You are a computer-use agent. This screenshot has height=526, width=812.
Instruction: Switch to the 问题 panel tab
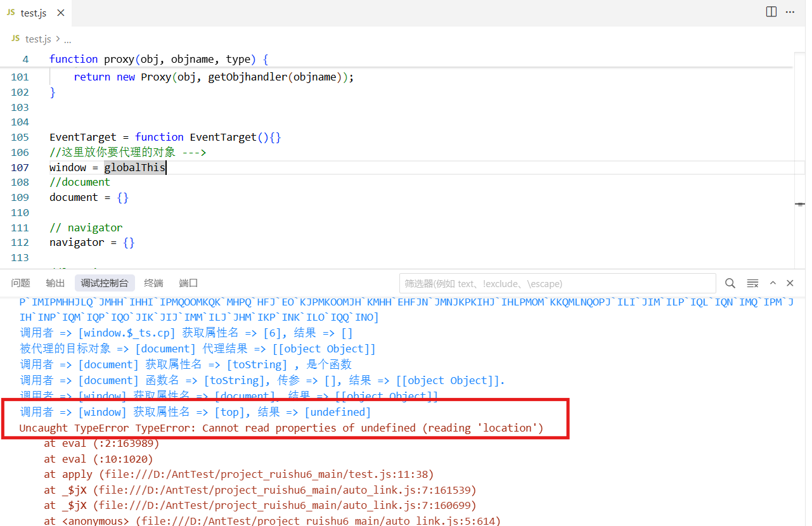click(20, 283)
